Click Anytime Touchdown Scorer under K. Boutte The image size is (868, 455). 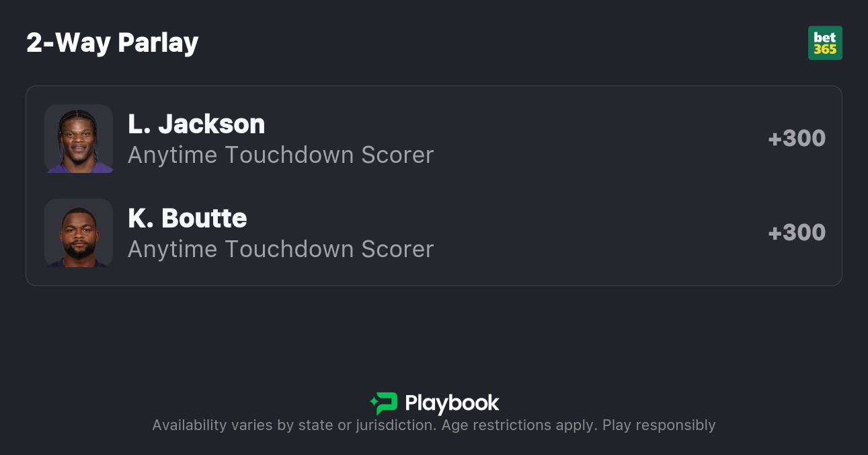pos(280,249)
